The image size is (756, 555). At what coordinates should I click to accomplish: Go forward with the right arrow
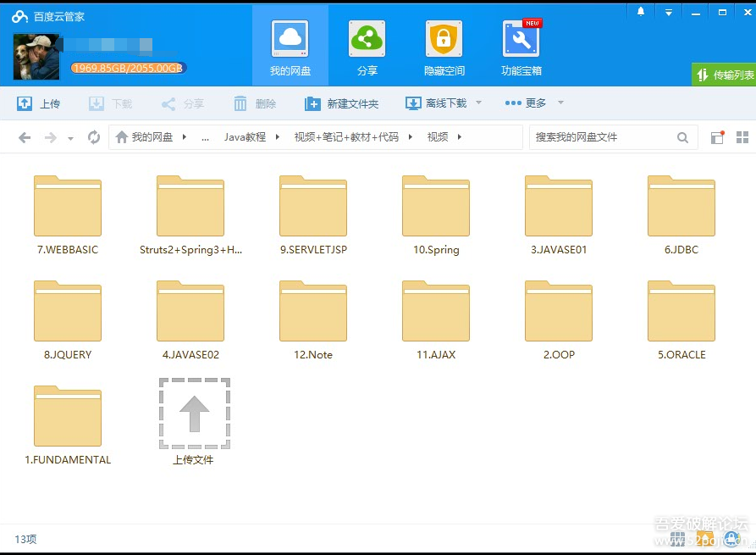pyautogui.click(x=51, y=137)
